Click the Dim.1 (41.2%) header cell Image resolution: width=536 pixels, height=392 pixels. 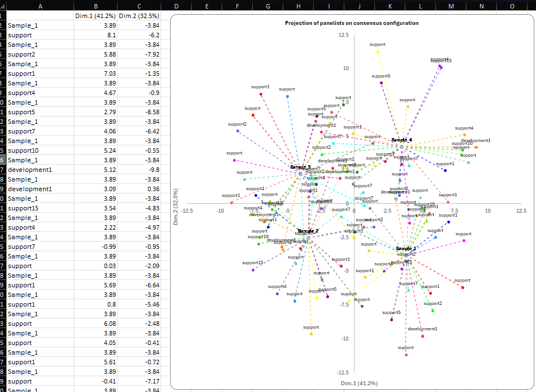pos(96,16)
